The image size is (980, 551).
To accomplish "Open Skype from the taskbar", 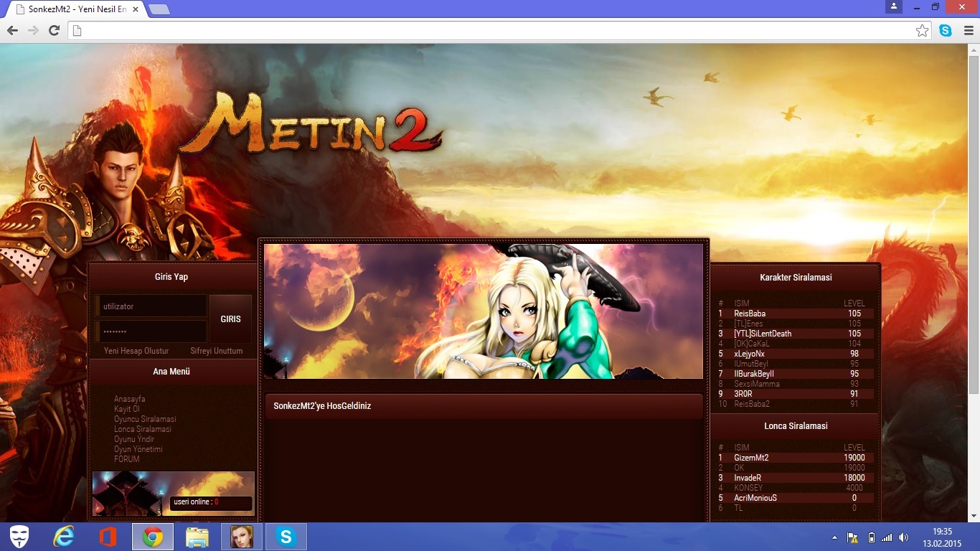I will tap(286, 537).
